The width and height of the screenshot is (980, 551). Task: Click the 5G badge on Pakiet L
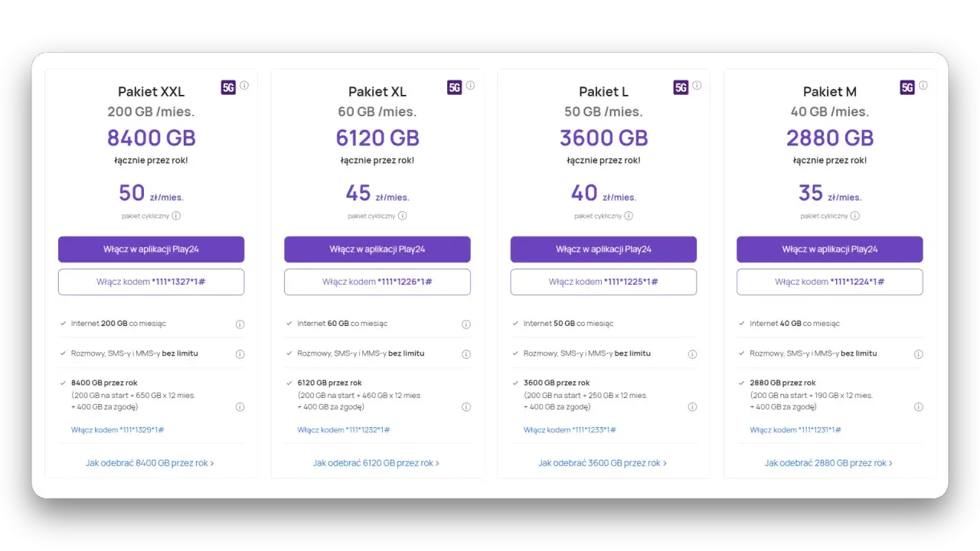click(681, 87)
